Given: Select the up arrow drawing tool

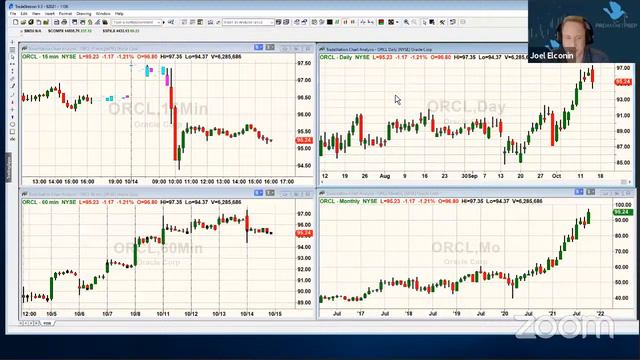Looking at the screenshot, I should pos(12,102).
